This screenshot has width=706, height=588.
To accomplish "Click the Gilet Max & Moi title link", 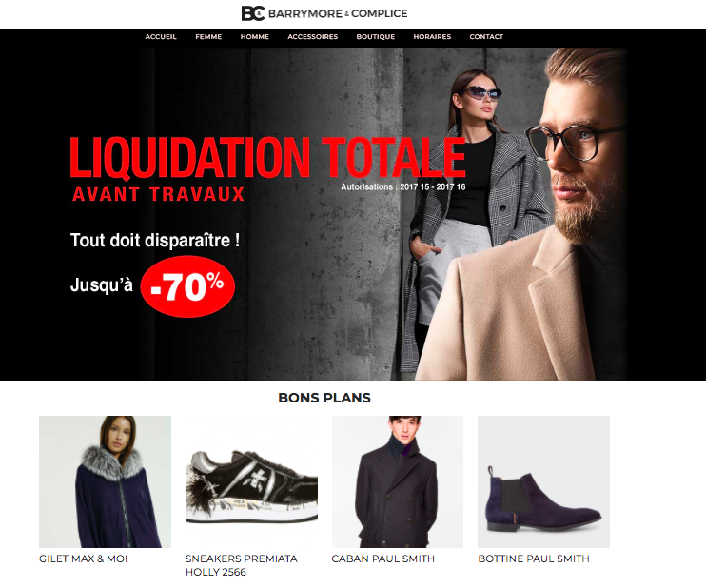I will pos(84,559).
